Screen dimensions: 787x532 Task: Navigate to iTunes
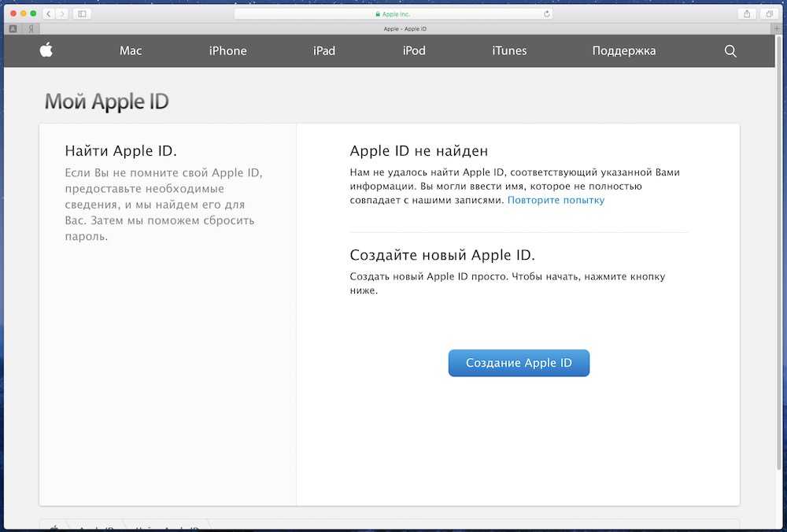(509, 50)
